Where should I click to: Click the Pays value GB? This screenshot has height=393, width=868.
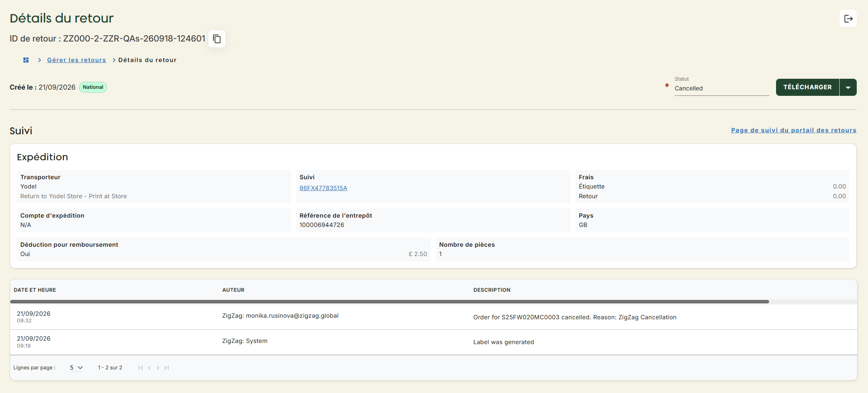[x=583, y=225]
